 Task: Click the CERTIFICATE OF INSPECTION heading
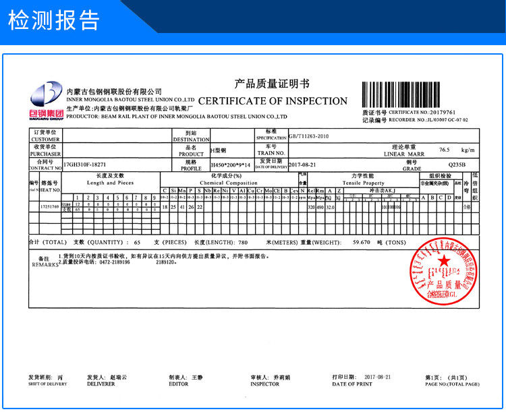(x=273, y=101)
